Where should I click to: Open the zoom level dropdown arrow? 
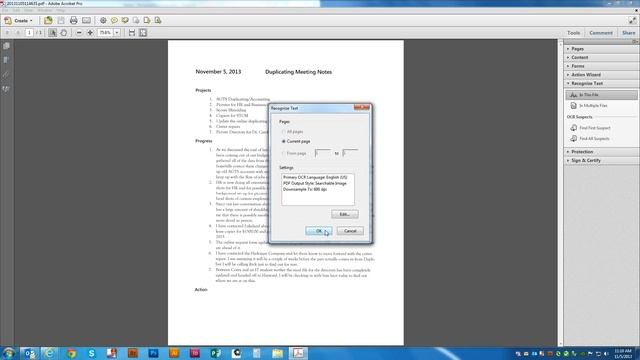click(117, 33)
